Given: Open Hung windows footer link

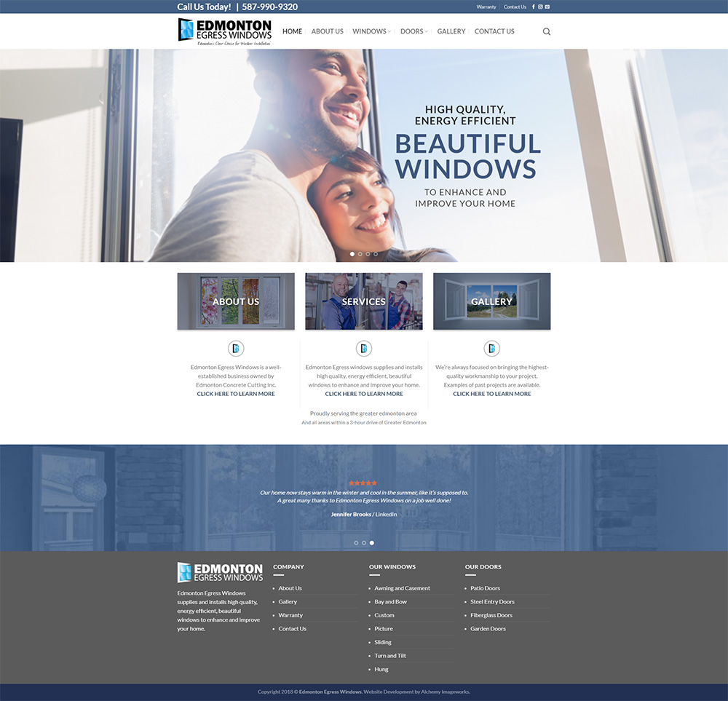Looking at the screenshot, I should point(381,669).
